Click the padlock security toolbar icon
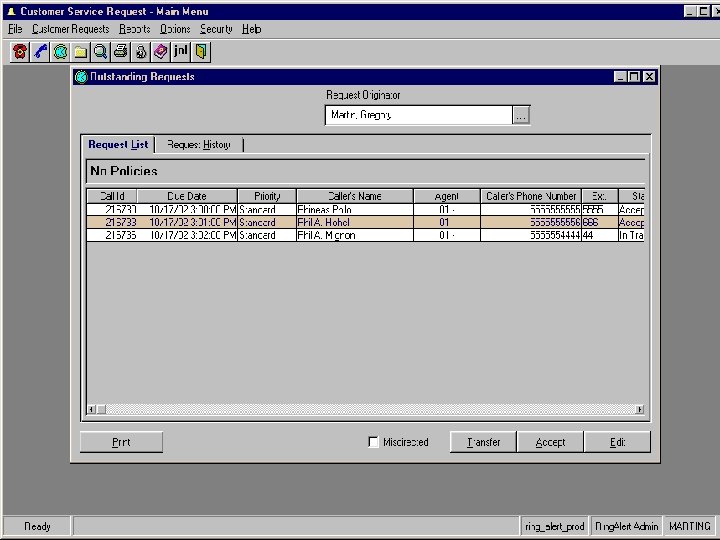720x540 pixels. coord(141,51)
